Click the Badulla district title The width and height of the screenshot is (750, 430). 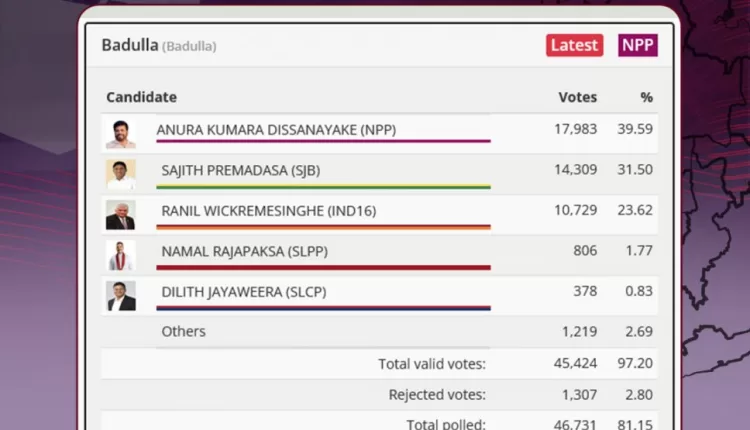pos(129,45)
